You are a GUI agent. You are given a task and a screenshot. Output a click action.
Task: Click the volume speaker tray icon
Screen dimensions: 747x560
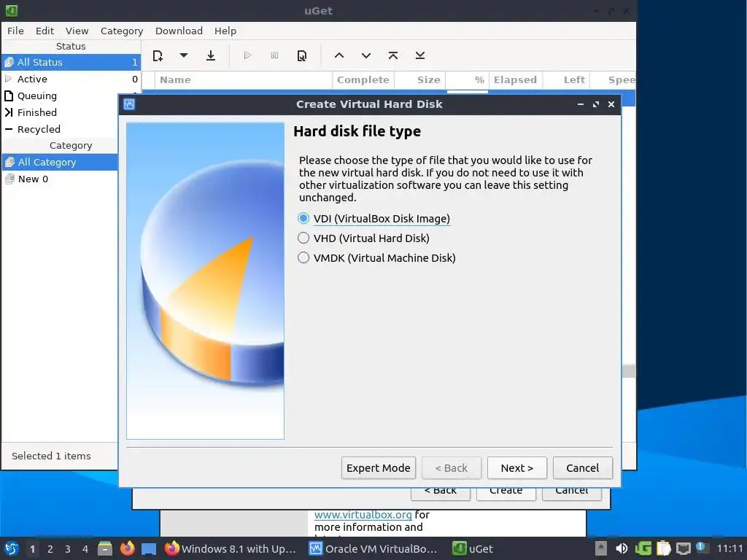(x=622, y=549)
